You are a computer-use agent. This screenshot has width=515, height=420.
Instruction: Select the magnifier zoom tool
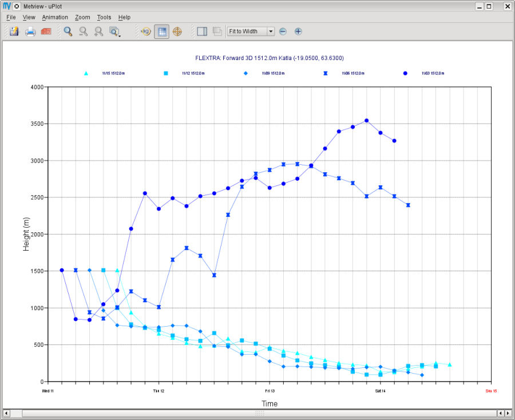pyautogui.click(x=68, y=31)
